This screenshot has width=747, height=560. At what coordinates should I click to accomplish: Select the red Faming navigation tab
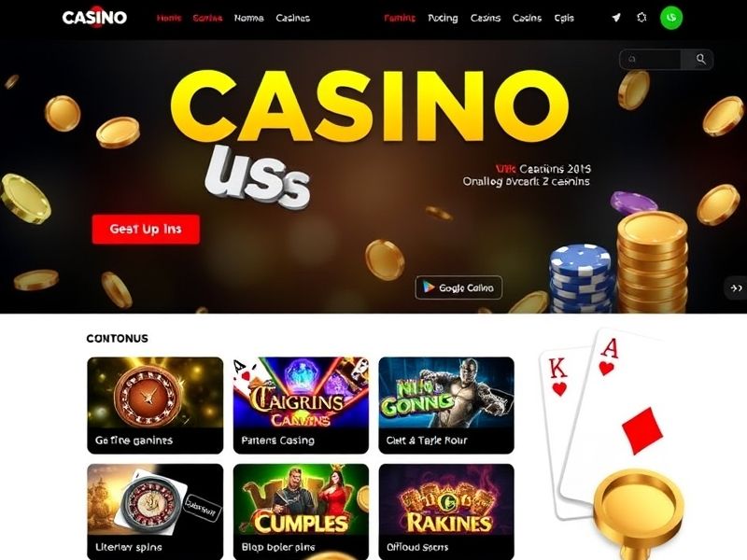pos(400,18)
